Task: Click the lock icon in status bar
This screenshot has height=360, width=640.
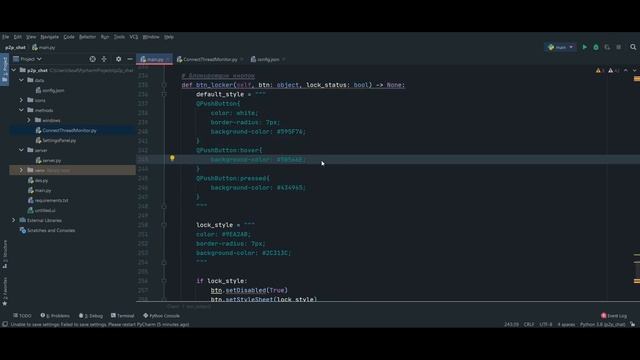Action: 632,324
